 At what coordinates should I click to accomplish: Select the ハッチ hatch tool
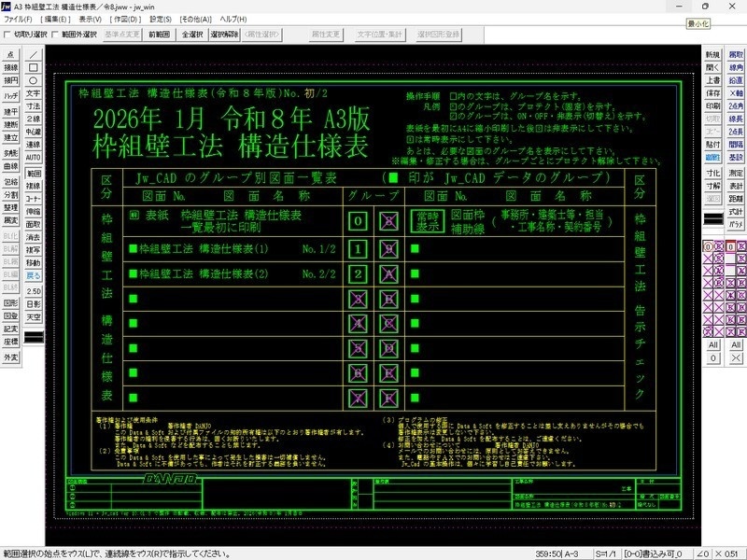11,93
